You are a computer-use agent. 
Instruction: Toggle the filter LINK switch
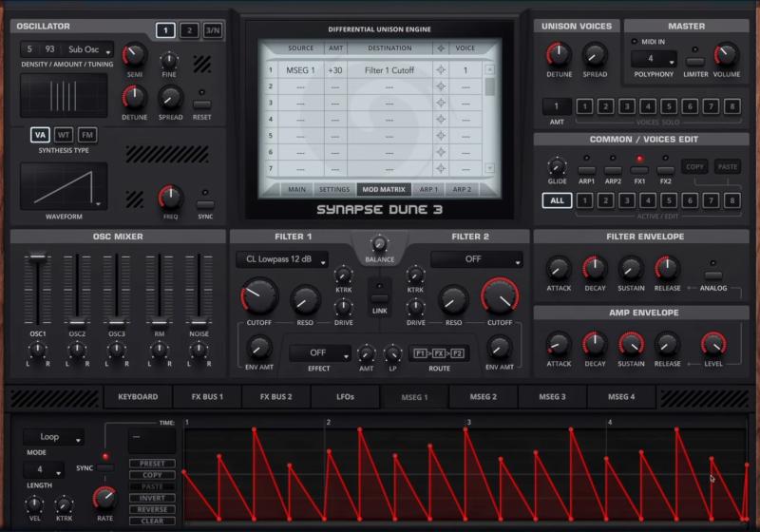pyautogui.click(x=379, y=297)
